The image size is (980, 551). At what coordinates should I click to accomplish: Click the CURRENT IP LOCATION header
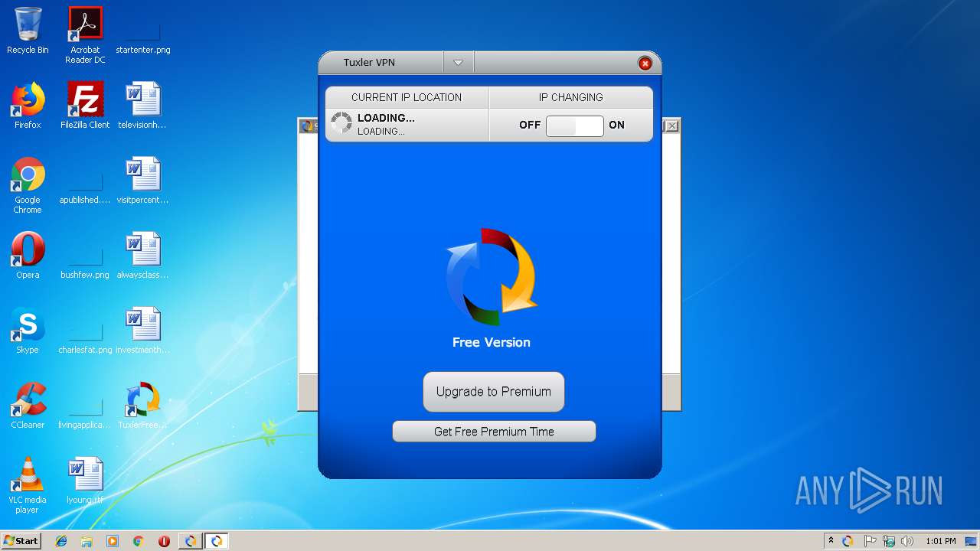click(x=407, y=97)
